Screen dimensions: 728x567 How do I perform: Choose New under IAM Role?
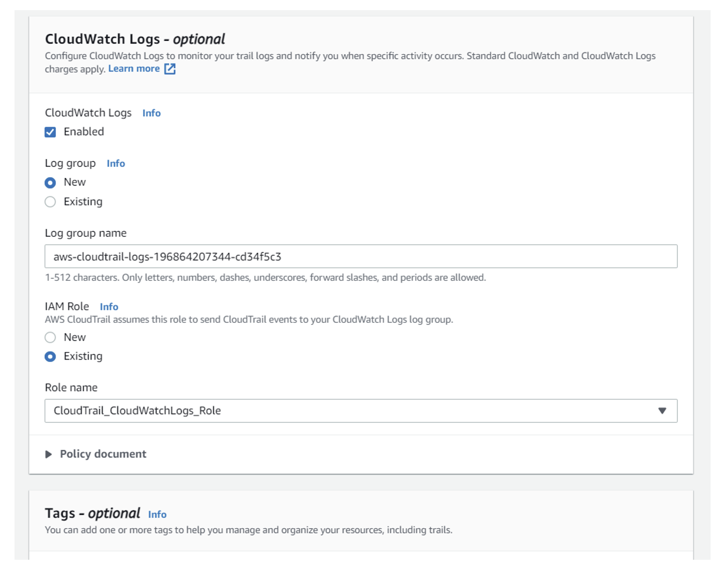(x=50, y=337)
